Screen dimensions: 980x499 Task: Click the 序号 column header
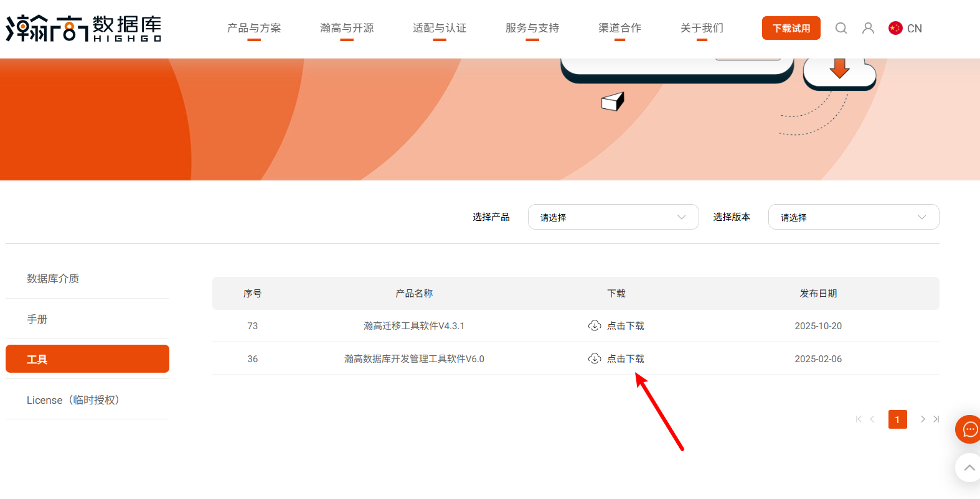click(252, 293)
